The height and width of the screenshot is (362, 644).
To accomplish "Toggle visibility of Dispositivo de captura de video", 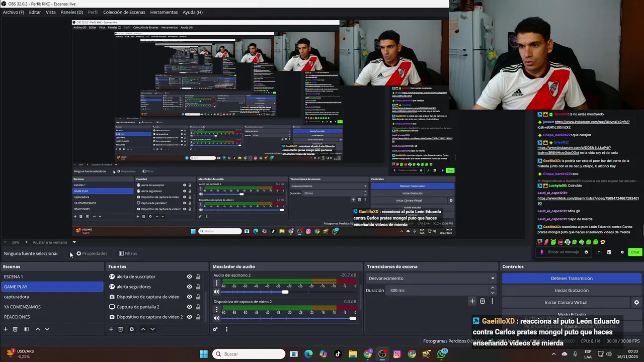I will pyautogui.click(x=189, y=297).
